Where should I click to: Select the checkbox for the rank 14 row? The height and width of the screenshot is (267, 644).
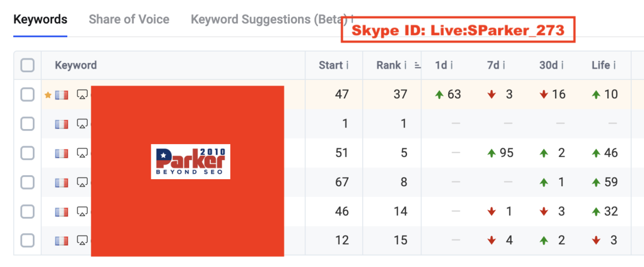click(27, 211)
